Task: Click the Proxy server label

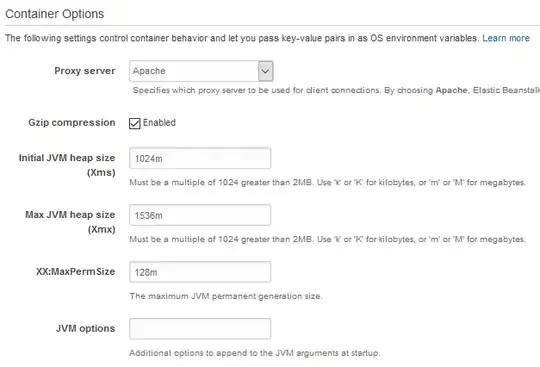Action: [85, 71]
